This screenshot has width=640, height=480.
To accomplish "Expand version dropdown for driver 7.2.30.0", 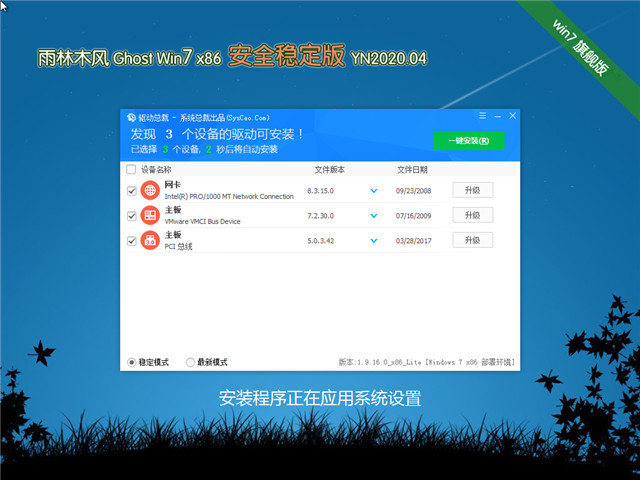I will click(x=374, y=215).
